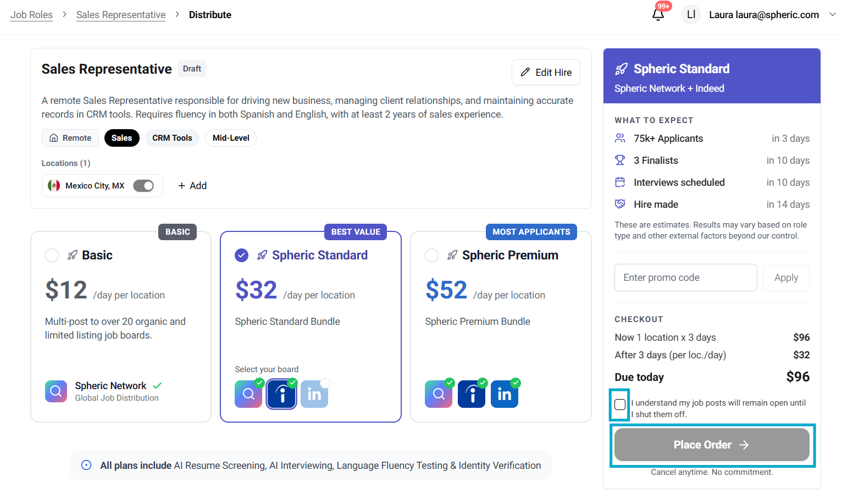
Task: Click Spheric Network board in Standard plan
Action: tap(248, 394)
